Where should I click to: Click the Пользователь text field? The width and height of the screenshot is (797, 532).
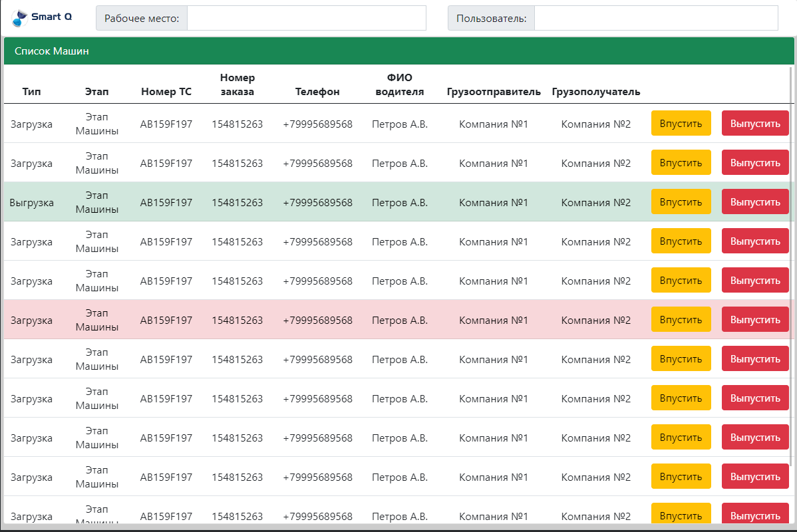655,18
